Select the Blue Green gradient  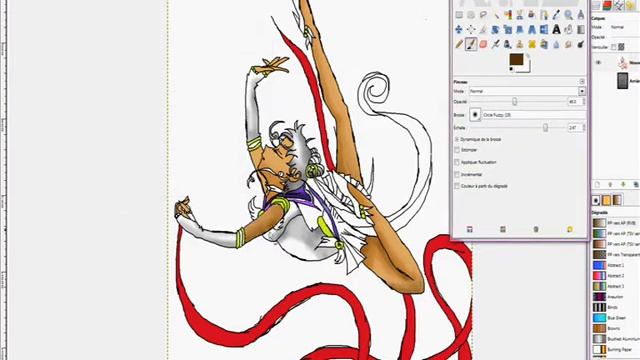(615, 318)
